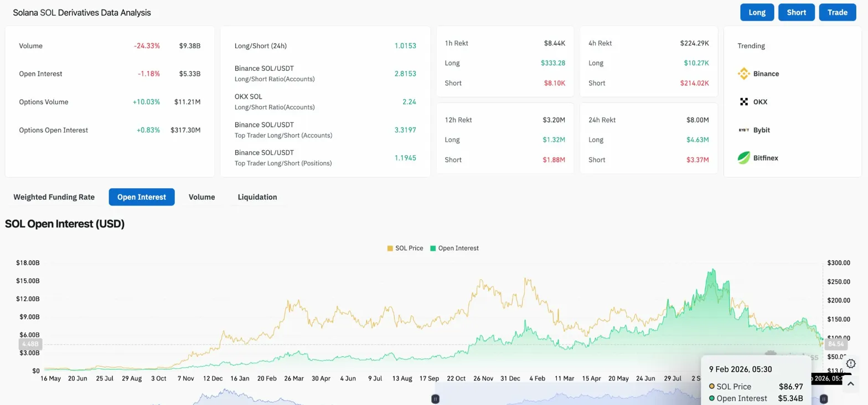The image size is (868, 405).
Task: Click the left range slider handle
Action: (436, 398)
